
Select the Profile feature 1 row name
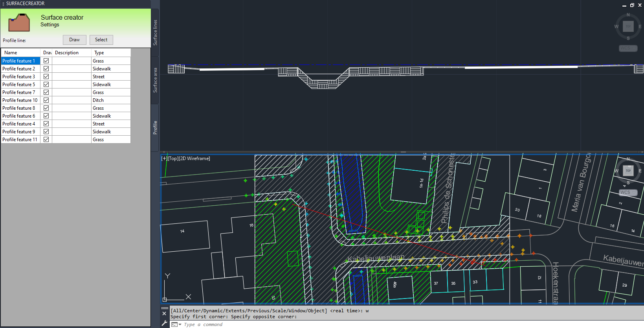[21, 61]
